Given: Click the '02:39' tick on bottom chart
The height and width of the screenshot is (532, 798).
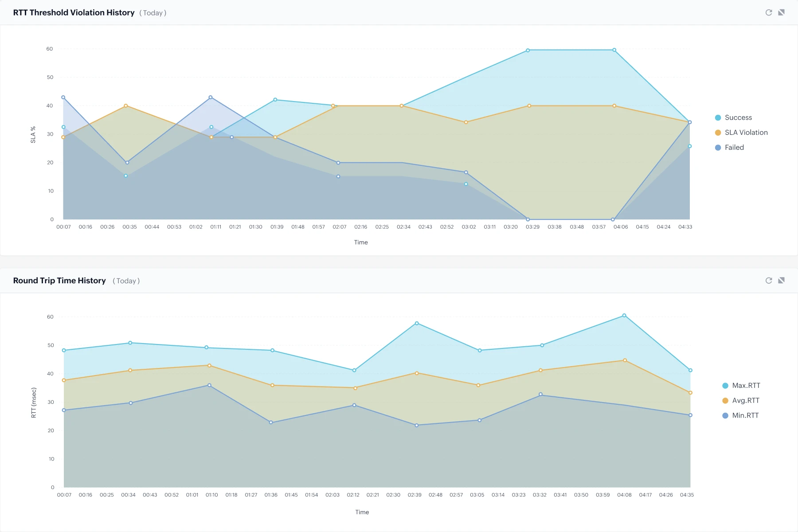Looking at the screenshot, I should 415,495.
